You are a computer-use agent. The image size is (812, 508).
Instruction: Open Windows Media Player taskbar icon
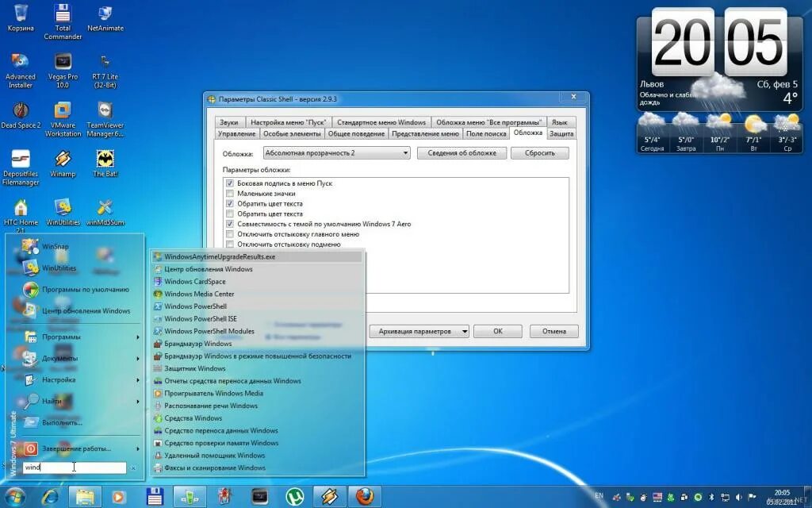(x=119, y=497)
